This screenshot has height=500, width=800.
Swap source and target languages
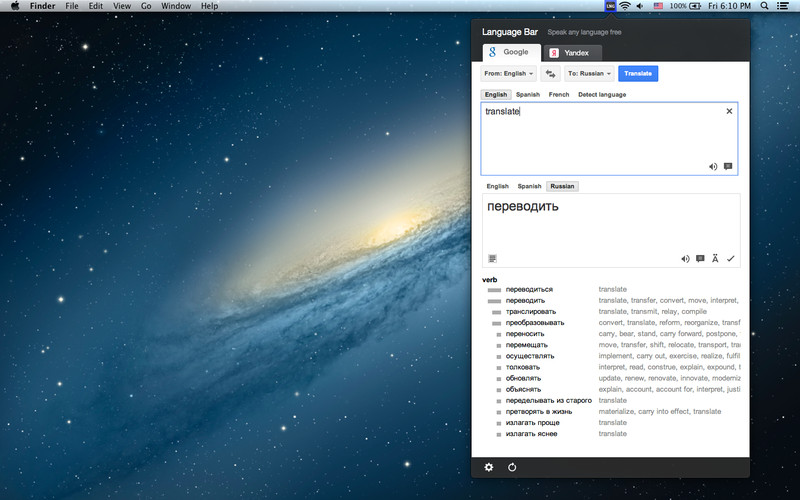(x=551, y=73)
